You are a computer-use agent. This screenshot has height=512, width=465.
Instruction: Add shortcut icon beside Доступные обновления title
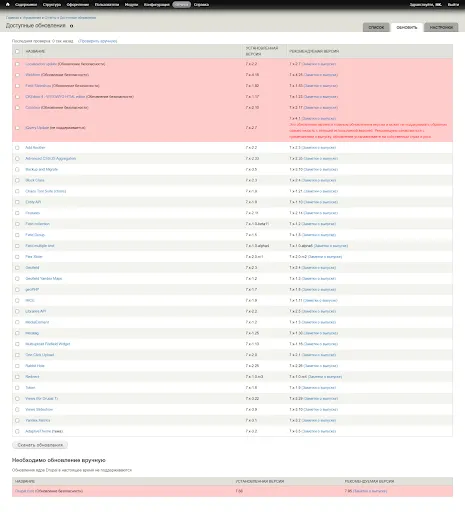pos(71,26)
